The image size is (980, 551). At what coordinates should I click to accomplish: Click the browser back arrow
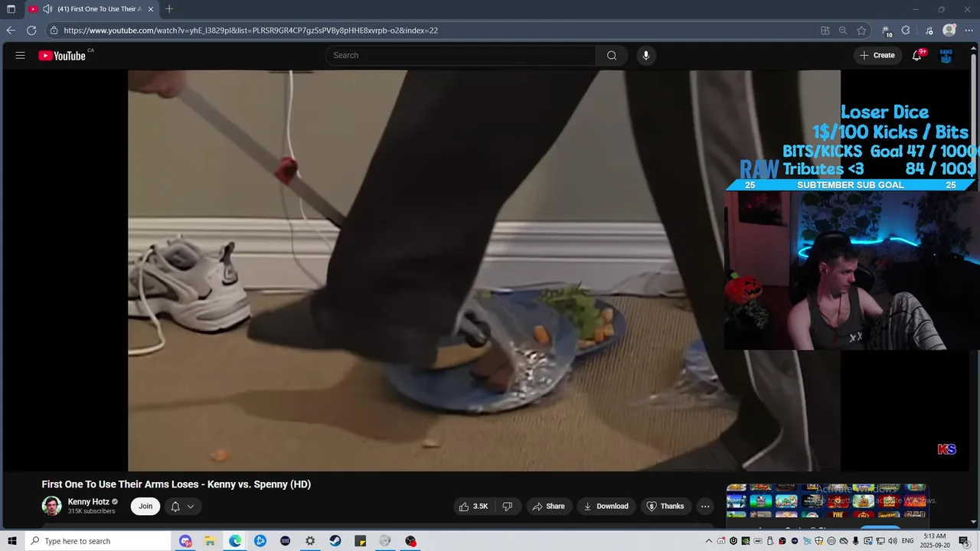pyautogui.click(x=11, y=31)
